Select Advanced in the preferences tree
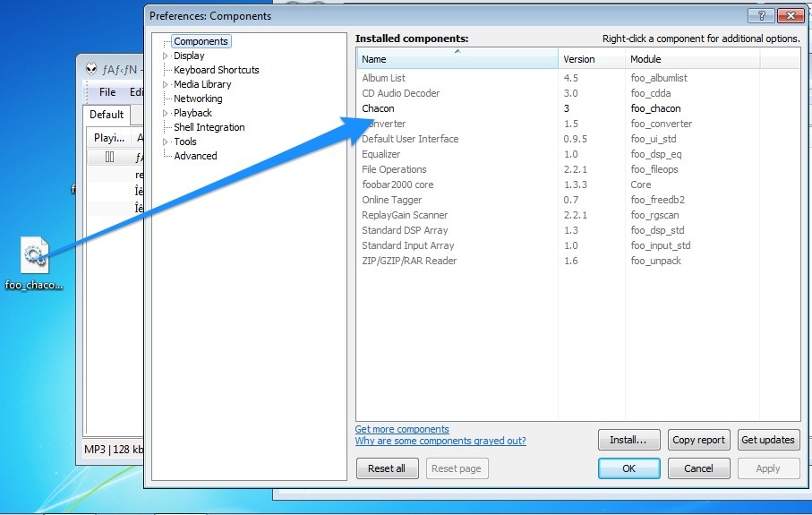 point(195,156)
